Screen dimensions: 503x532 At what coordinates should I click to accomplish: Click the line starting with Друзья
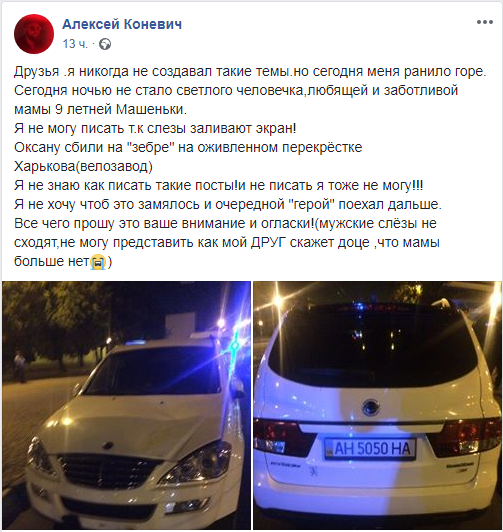pos(250,72)
